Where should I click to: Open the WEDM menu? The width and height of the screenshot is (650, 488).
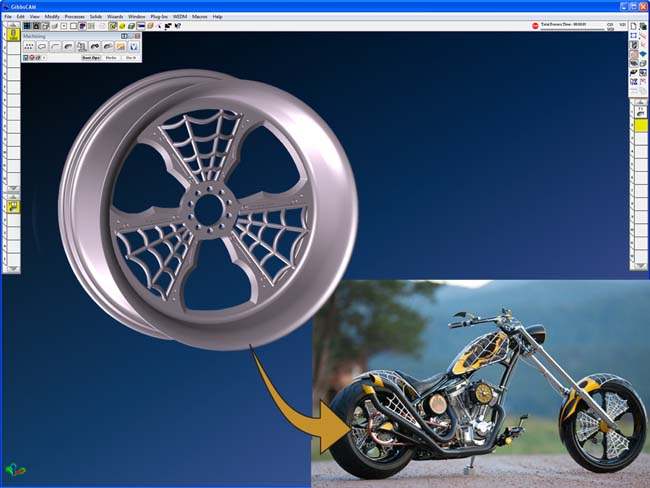[180, 17]
